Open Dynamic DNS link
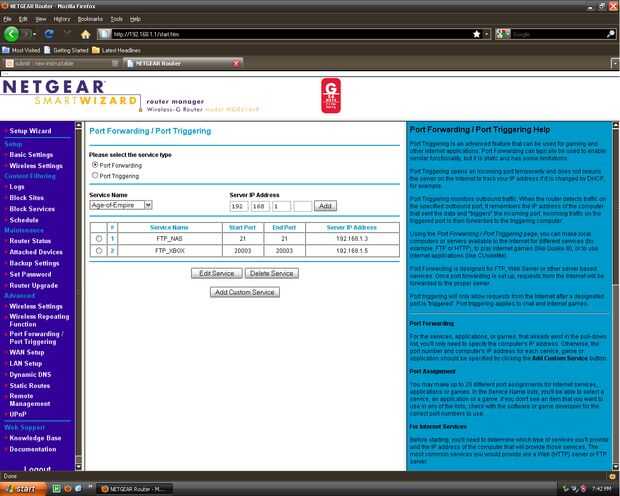Viewport: 620px width, 496px height. (x=30, y=374)
